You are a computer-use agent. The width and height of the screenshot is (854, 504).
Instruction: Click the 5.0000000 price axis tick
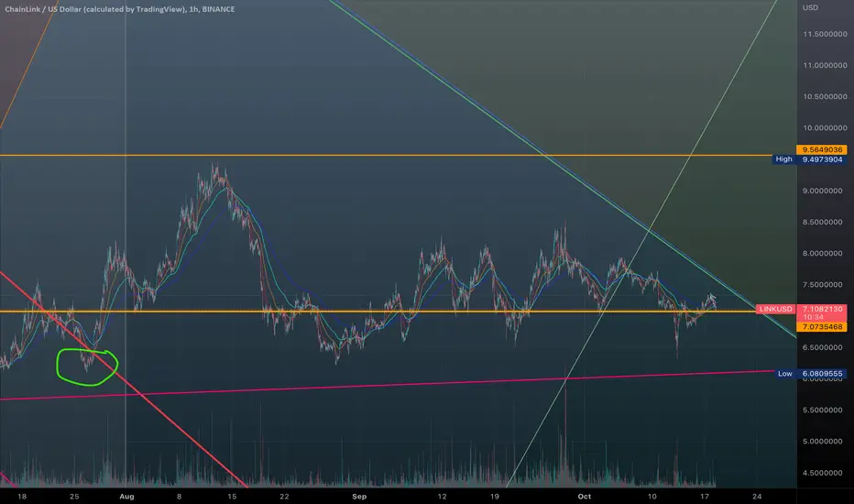coord(823,442)
